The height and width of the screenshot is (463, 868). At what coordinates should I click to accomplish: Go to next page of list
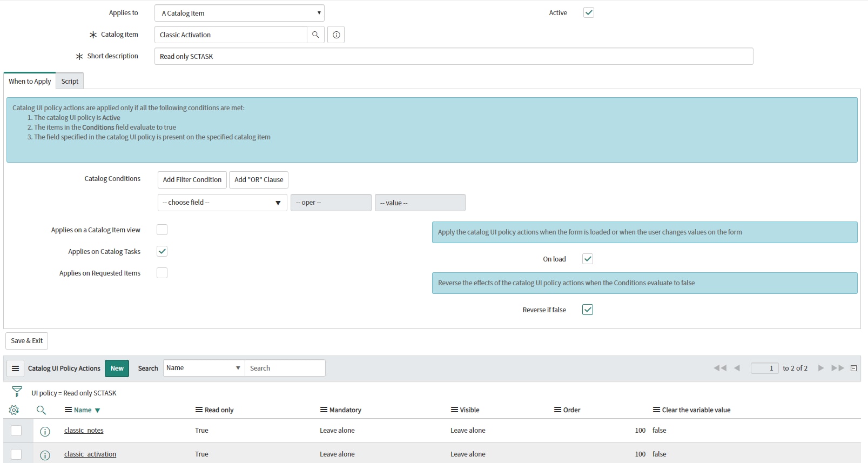click(821, 368)
